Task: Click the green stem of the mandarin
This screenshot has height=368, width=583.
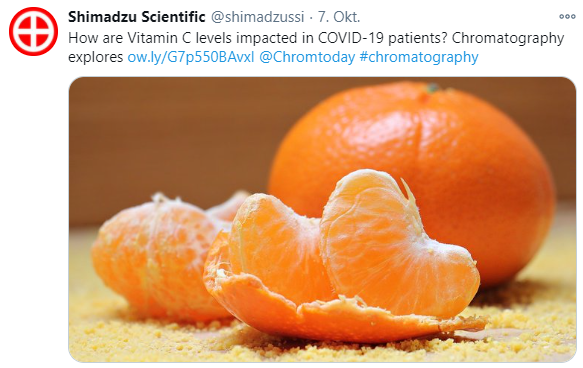Action: (432, 88)
